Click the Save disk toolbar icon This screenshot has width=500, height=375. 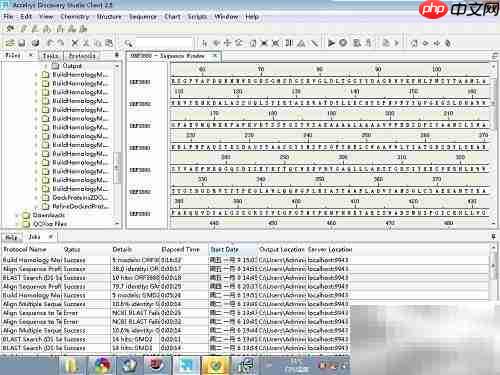[22, 43]
